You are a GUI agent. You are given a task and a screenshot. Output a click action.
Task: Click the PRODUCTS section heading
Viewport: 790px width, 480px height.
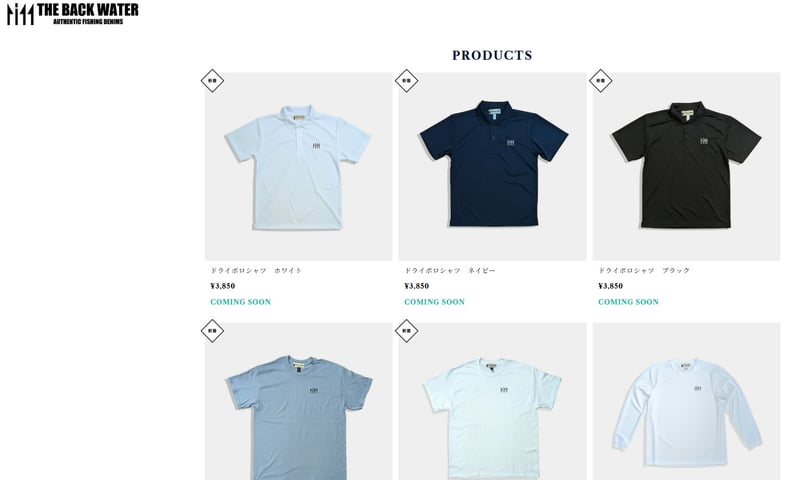tap(492, 55)
